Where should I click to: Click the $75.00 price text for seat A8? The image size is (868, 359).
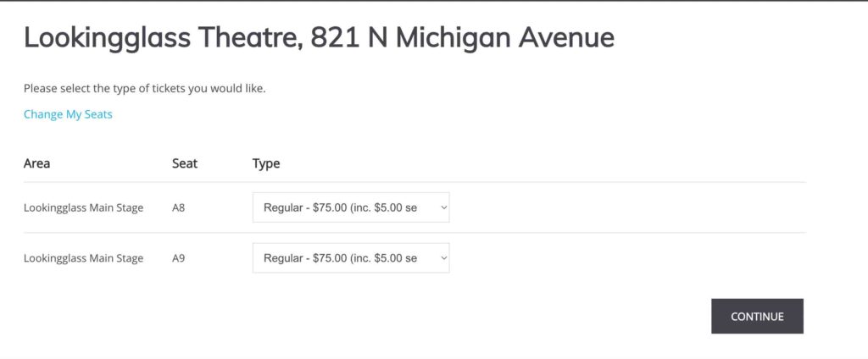pyautogui.click(x=330, y=208)
